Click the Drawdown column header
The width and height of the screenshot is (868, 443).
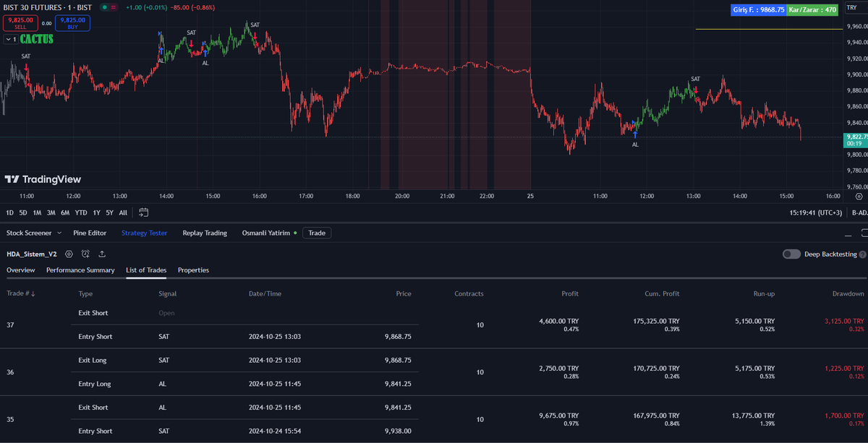point(848,294)
